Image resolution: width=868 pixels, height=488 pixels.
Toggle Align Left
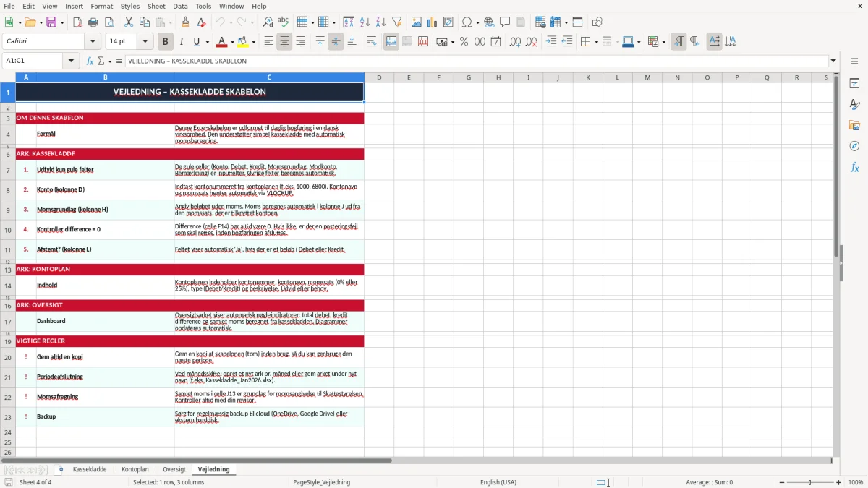coord(268,42)
